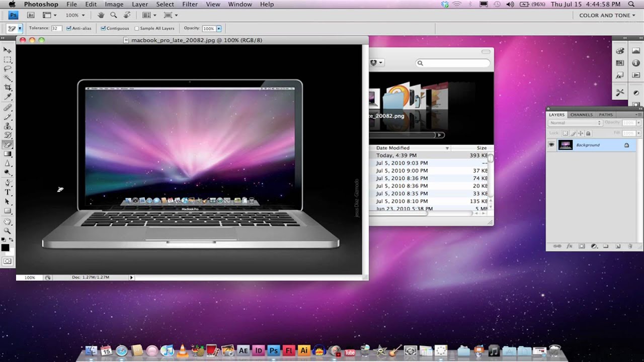Click the Finder search field
This screenshot has height=362, width=644.
click(x=453, y=63)
